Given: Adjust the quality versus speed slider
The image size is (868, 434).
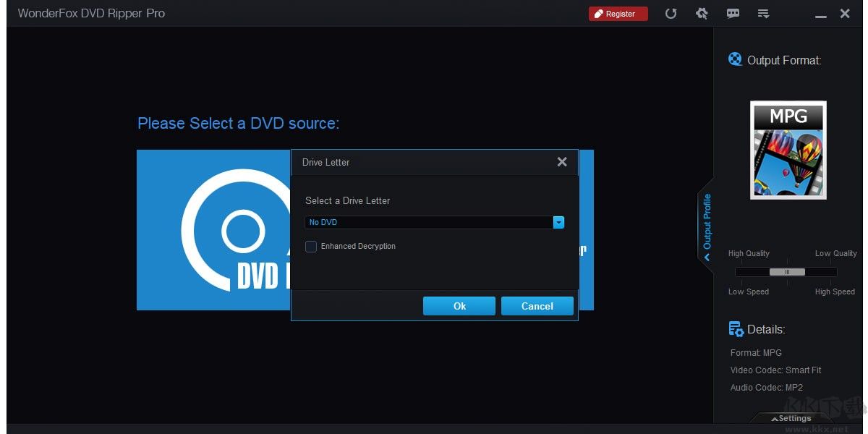Looking at the screenshot, I should point(787,271).
